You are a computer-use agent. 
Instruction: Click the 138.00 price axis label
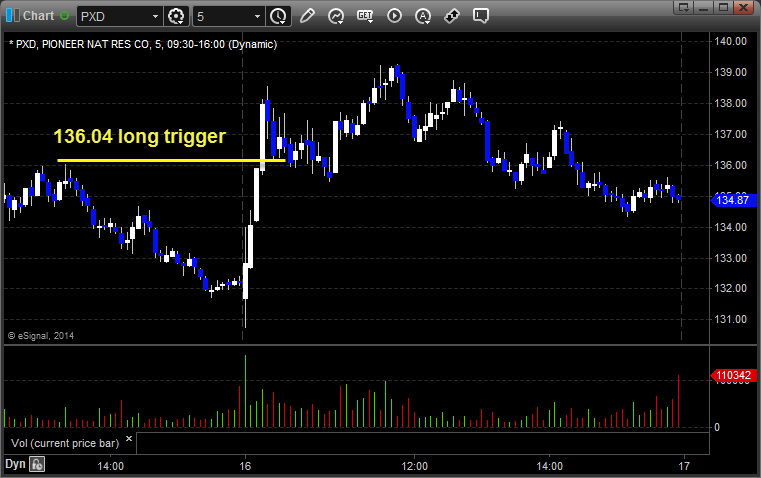[730, 103]
